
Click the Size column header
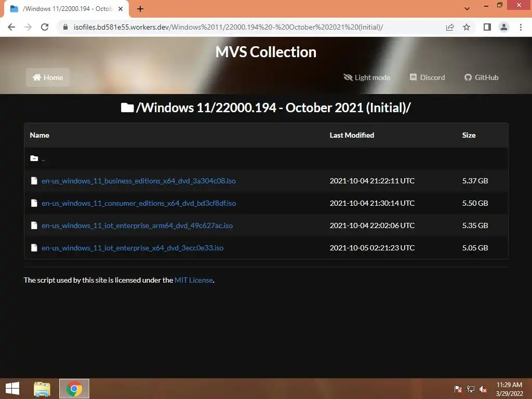[469, 135]
